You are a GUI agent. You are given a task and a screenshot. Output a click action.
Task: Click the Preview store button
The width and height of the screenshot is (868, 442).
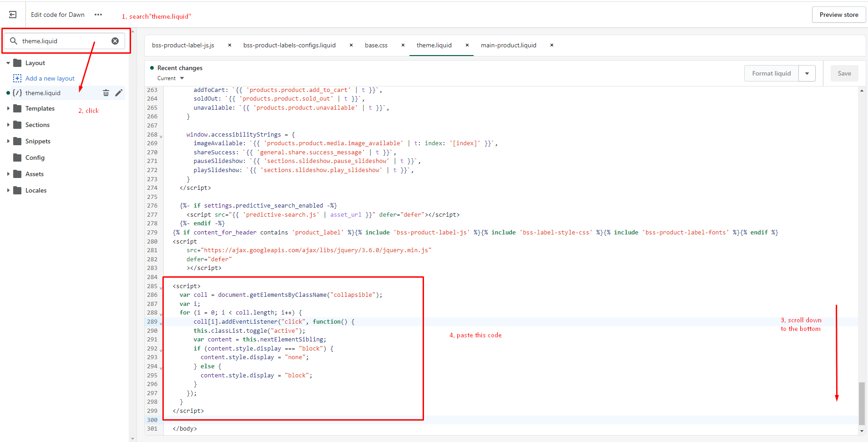[x=838, y=15]
